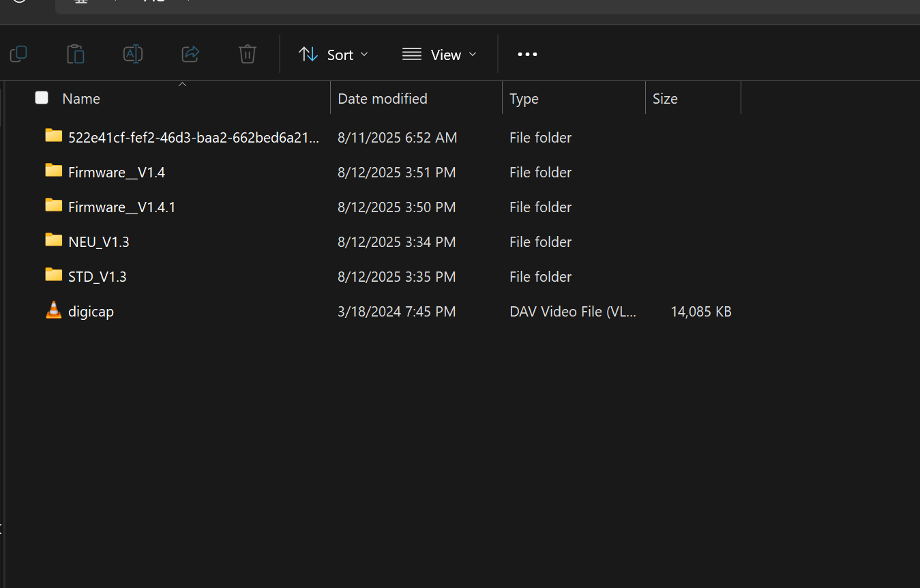Viewport: 920px width, 588px height.
Task: Select the VLC cone icon for digicap
Action: 53,310
